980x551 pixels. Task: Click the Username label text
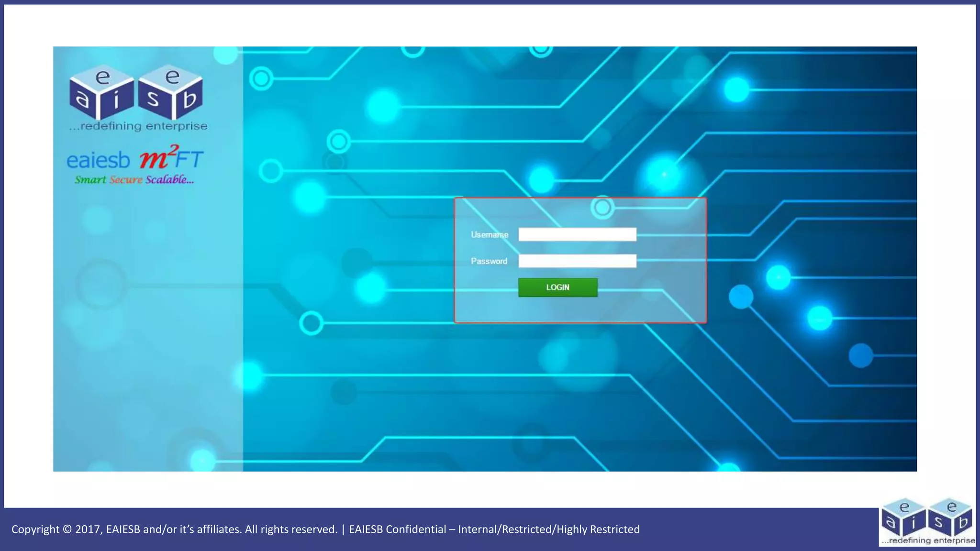tap(489, 235)
